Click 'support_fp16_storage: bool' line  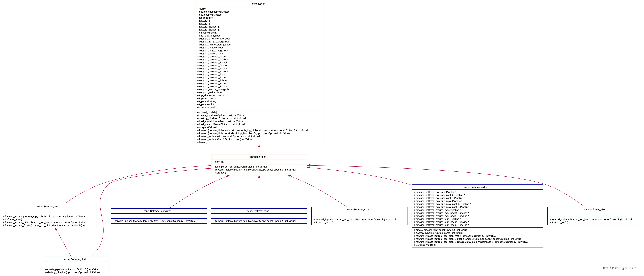point(214,42)
